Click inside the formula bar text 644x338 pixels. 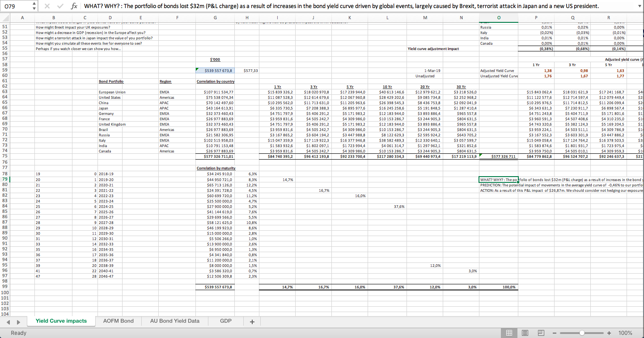342,6
